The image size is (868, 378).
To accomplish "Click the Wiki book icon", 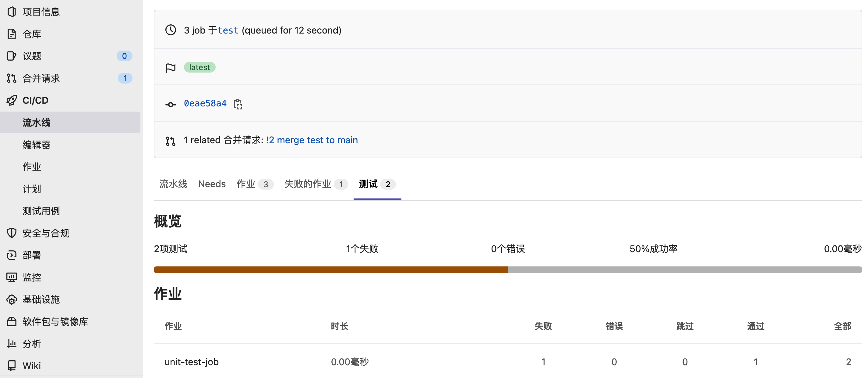I will 12,366.
